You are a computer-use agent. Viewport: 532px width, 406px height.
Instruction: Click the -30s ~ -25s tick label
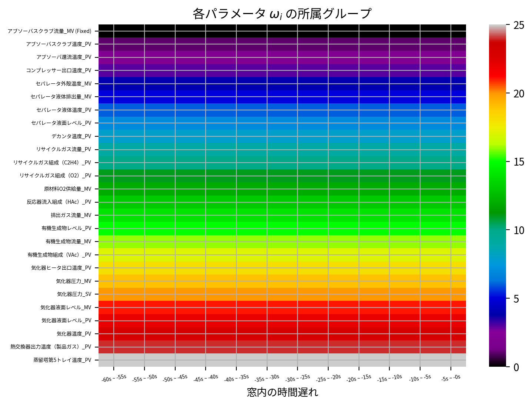tap(298, 377)
